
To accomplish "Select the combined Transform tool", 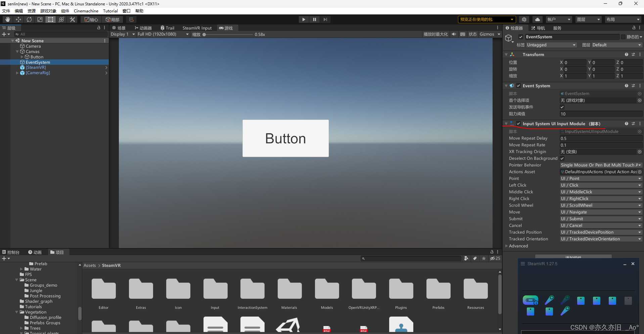I will click(61, 19).
